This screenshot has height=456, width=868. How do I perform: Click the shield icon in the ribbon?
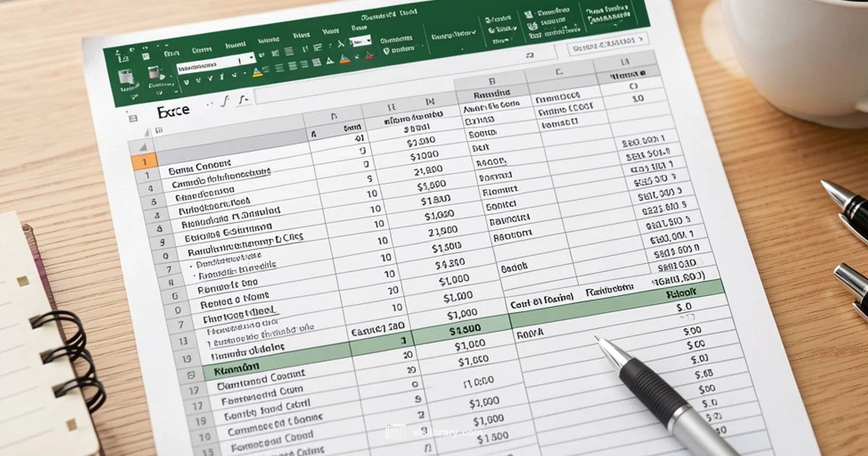click(386, 51)
